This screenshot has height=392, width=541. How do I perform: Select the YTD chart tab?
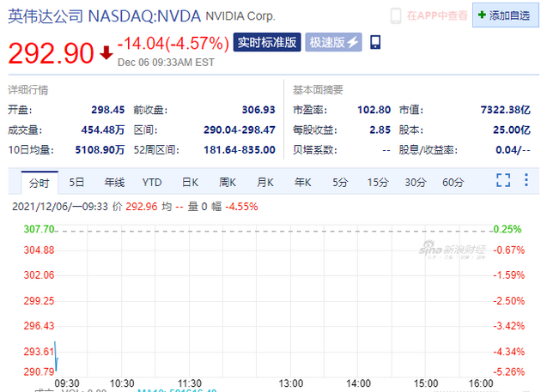[152, 182]
